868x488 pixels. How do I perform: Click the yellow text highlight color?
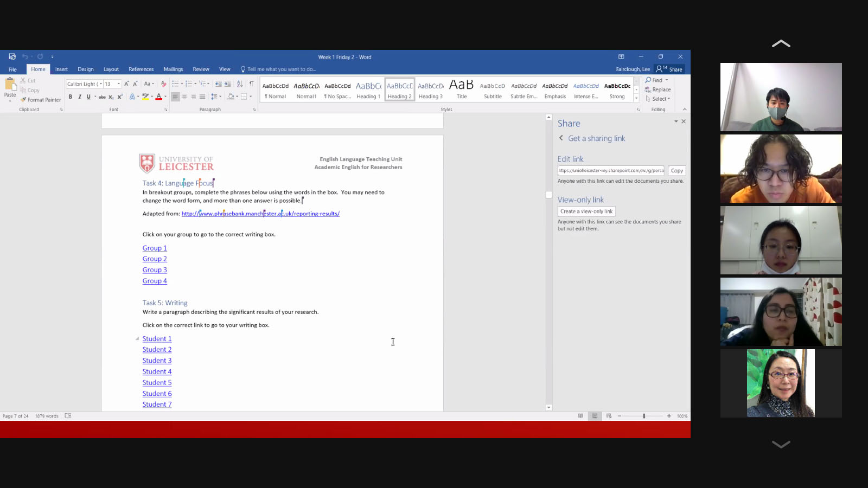coord(145,97)
